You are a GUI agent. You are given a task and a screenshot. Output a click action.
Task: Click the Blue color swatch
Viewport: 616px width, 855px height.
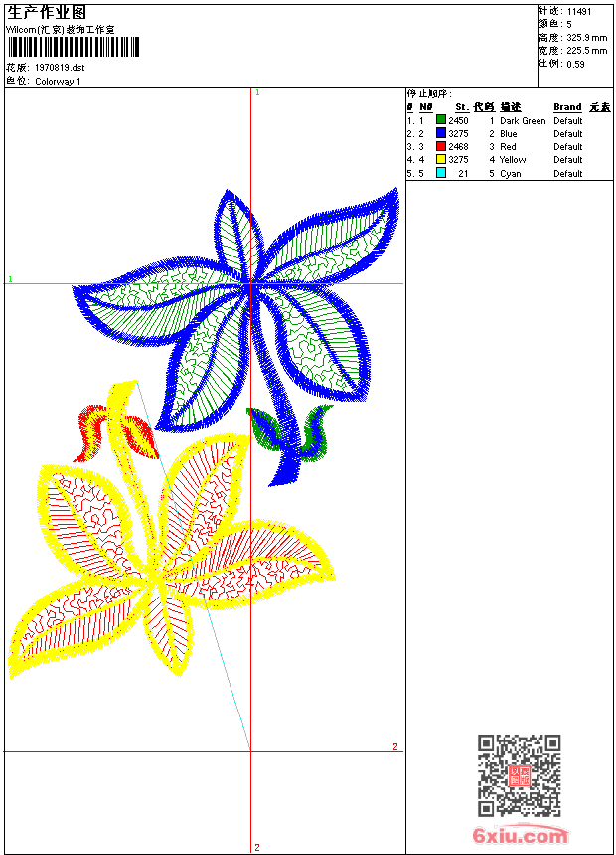point(441,133)
